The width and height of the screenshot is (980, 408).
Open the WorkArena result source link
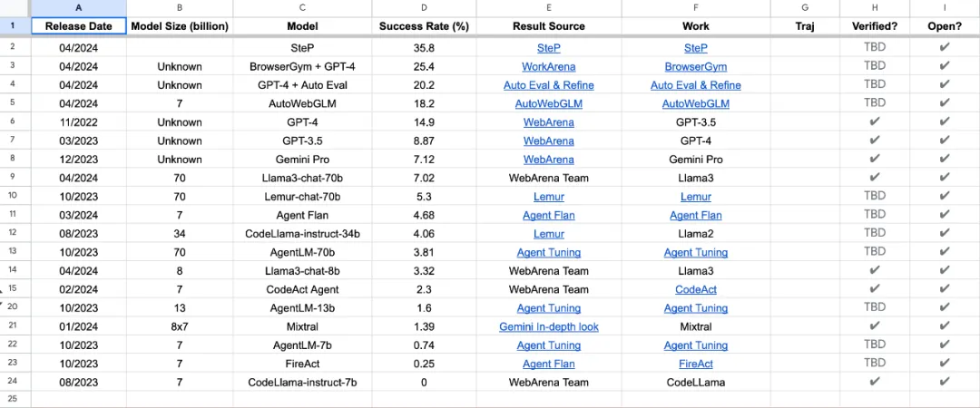pos(548,66)
